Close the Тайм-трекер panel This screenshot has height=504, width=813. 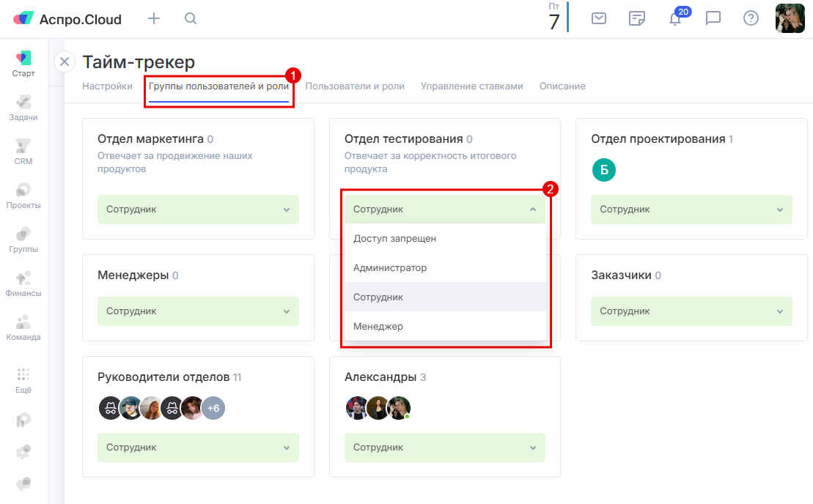click(65, 62)
